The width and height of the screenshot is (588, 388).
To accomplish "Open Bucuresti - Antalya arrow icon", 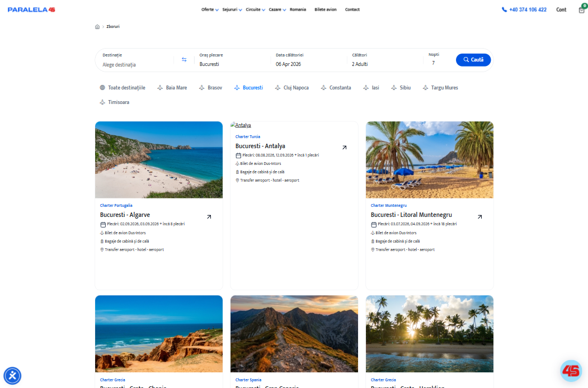I will pyautogui.click(x=345, y=148).
